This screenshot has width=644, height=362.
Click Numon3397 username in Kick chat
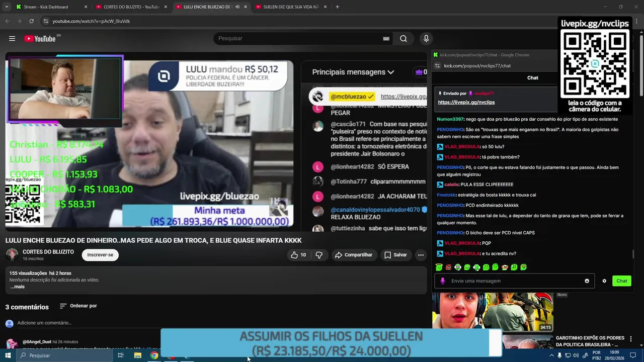(450, 119)
